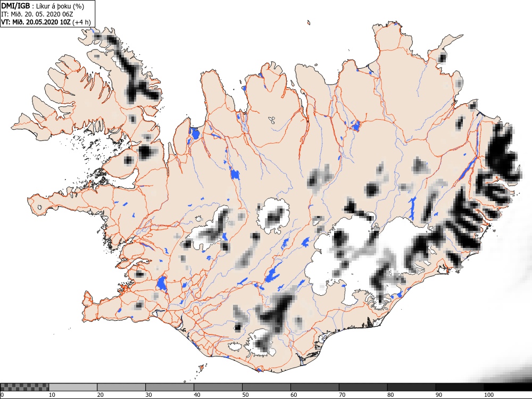Viewport: 532px width, 399px height.
Task: Click the legend label '50'
Action: pyautogui.click(x=245, y=395)
